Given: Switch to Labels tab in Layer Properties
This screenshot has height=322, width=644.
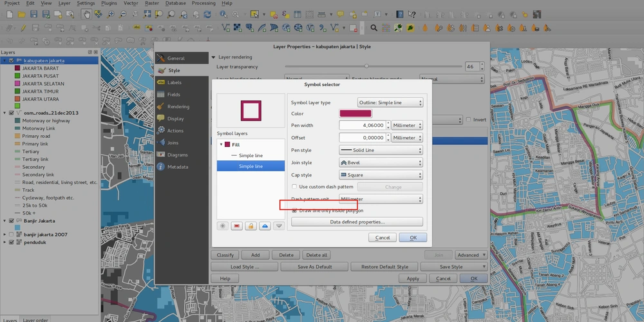Looking at the screenshot, I should point(182,82).
